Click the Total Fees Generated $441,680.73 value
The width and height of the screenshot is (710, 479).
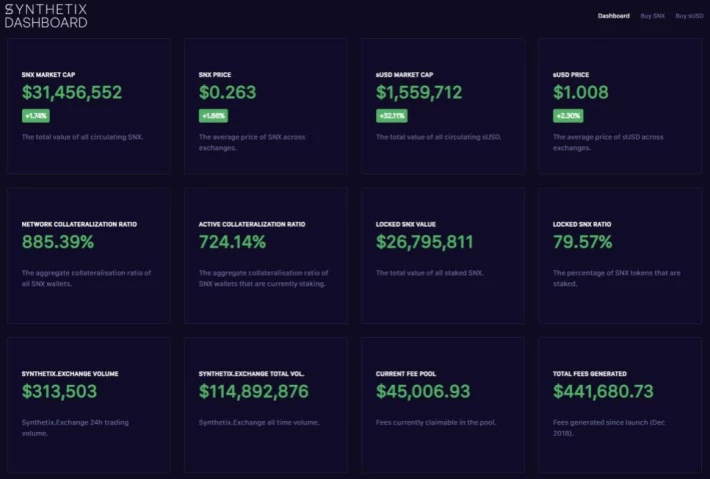click(x=603, y=391)
